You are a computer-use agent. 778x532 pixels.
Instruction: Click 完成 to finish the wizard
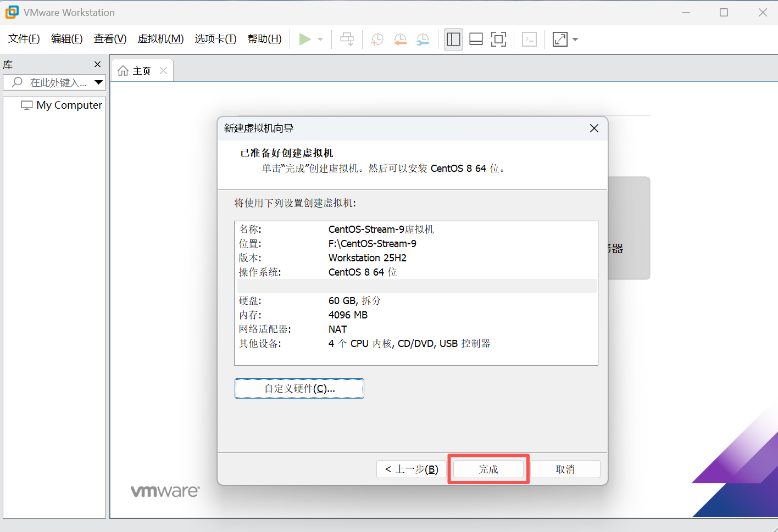488,469
